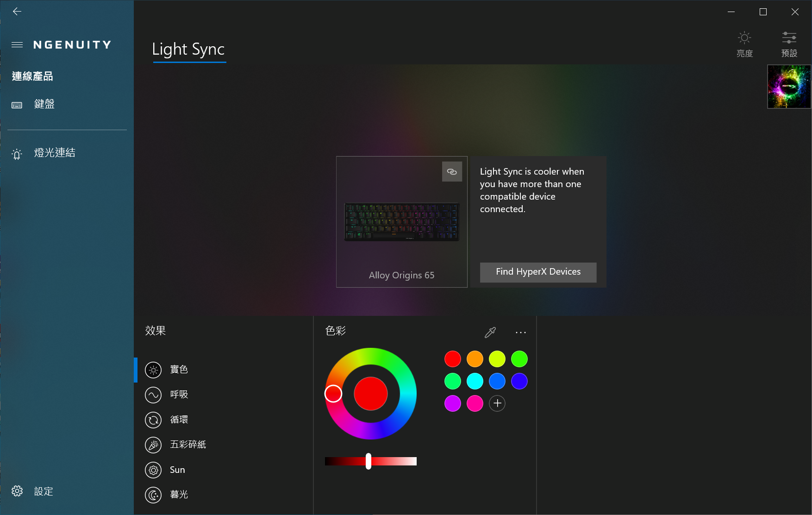
Task: Open 設定 settings
Action: (32, 491)
